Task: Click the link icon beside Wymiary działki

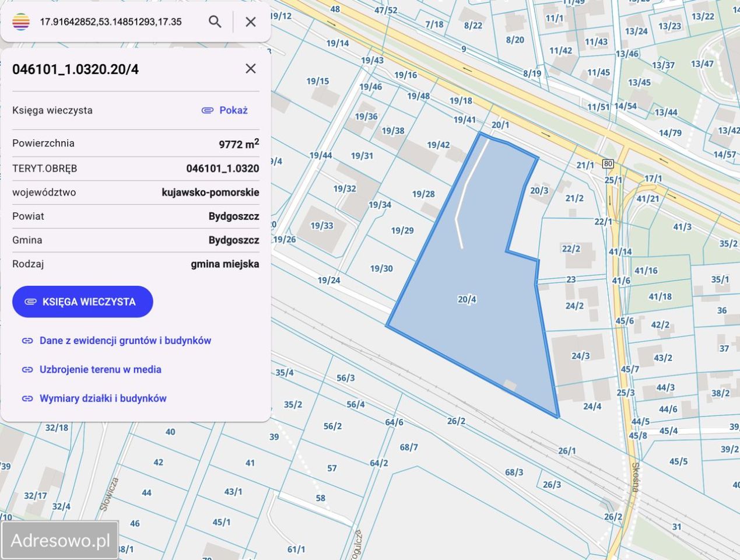Action: [27, 398]
